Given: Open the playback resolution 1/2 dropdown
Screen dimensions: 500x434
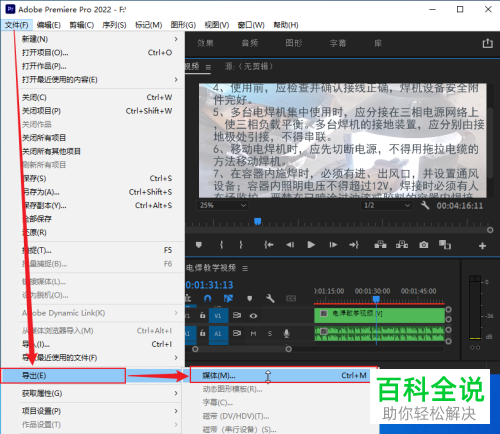Looking at the screenshot, I should (386, 205).
